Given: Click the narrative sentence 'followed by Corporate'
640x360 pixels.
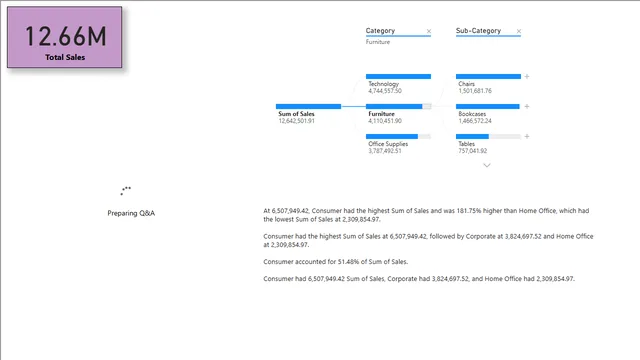Looking at the screenshot, I should click(428, 240).
